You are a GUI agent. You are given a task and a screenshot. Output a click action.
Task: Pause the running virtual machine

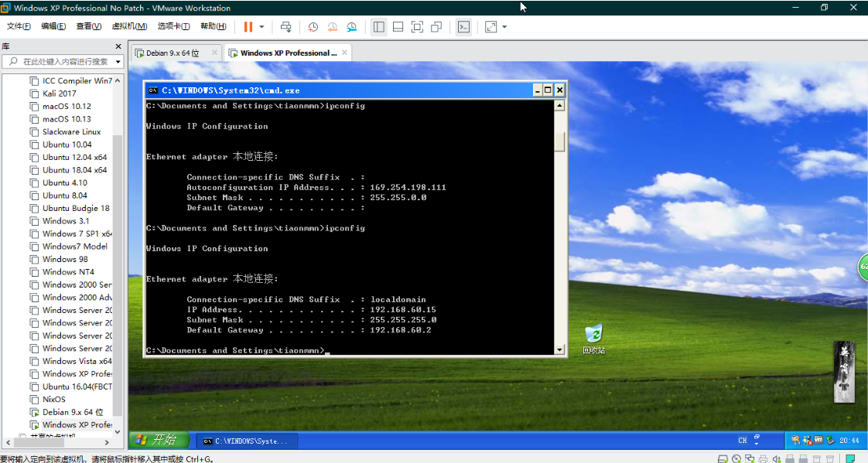point(248,26)
